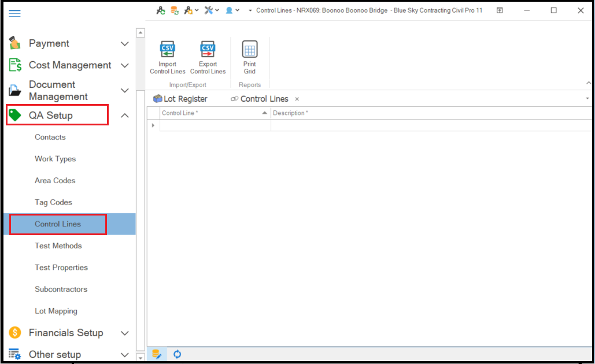Screen dimensions: 595x364
Task: Click the blue refresh icon in status bar
Action: 178,354
